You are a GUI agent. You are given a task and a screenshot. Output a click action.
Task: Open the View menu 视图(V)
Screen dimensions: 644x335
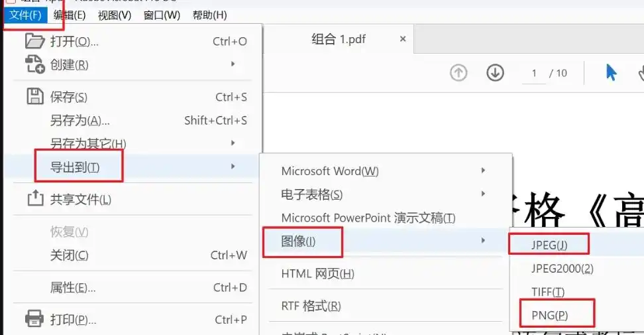coord(115,15)
